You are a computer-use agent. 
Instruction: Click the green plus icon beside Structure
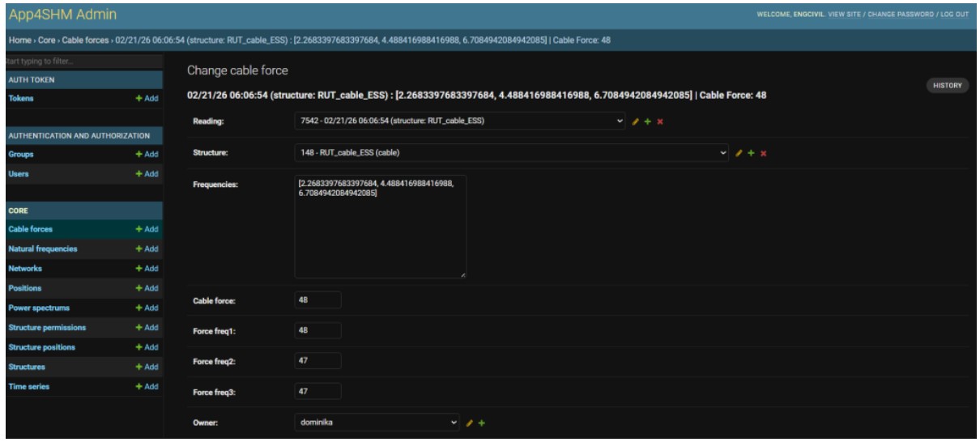(x=751, y=153)
